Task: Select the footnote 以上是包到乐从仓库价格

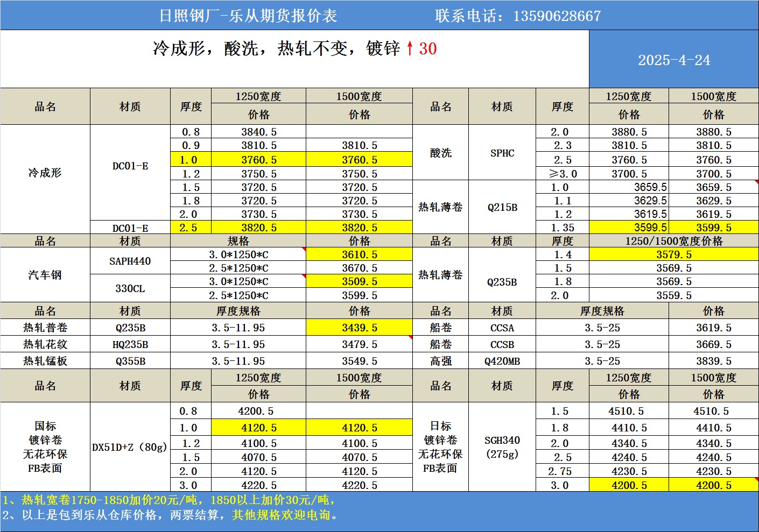Action: point(170,515)
